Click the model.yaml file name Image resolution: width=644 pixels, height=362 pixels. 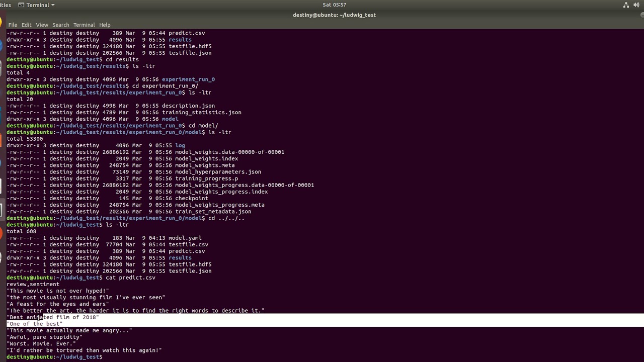pos(185,238)
